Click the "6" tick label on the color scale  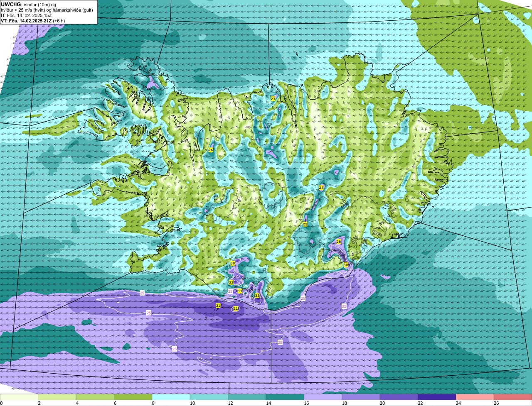(115, 403)
